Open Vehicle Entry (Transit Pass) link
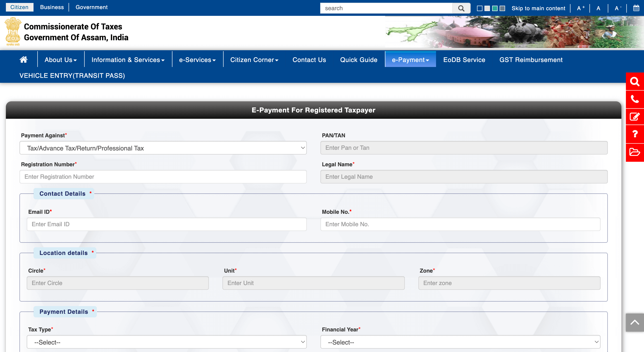Screen dimensions: 644x352 coord(72,76)
